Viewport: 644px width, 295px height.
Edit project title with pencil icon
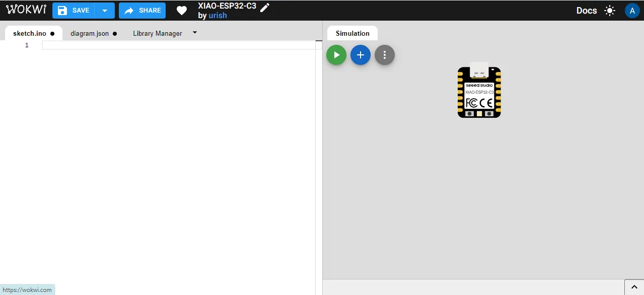click(265, 7)
